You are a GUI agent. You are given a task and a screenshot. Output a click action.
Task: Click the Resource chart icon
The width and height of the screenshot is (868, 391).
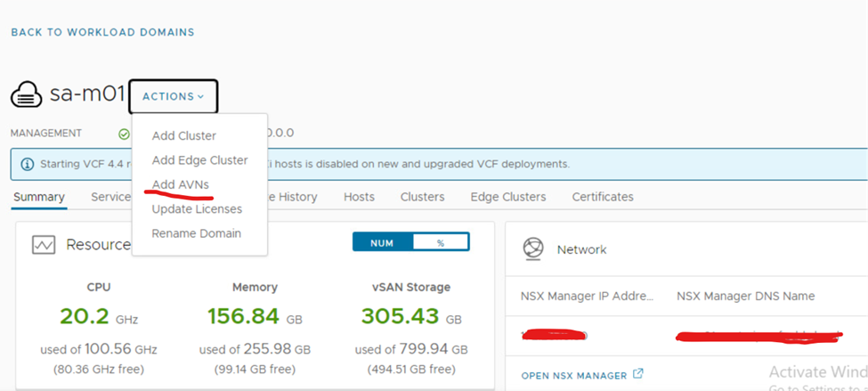44,245
